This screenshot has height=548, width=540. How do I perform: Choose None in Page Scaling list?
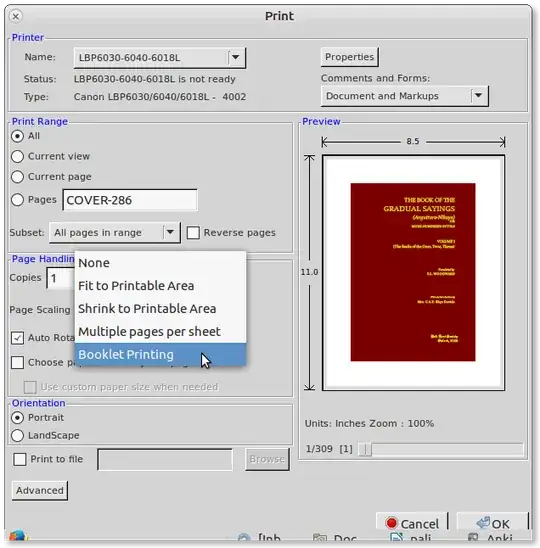[160, 263]
